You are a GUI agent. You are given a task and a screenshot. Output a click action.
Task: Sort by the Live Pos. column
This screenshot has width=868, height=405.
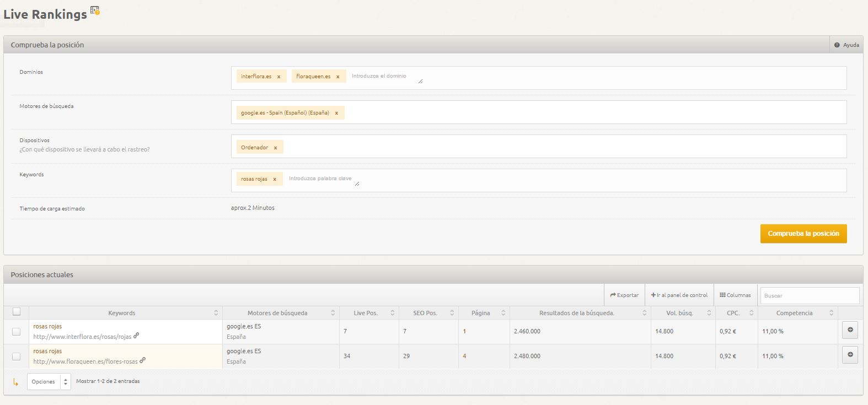point(369,313)
